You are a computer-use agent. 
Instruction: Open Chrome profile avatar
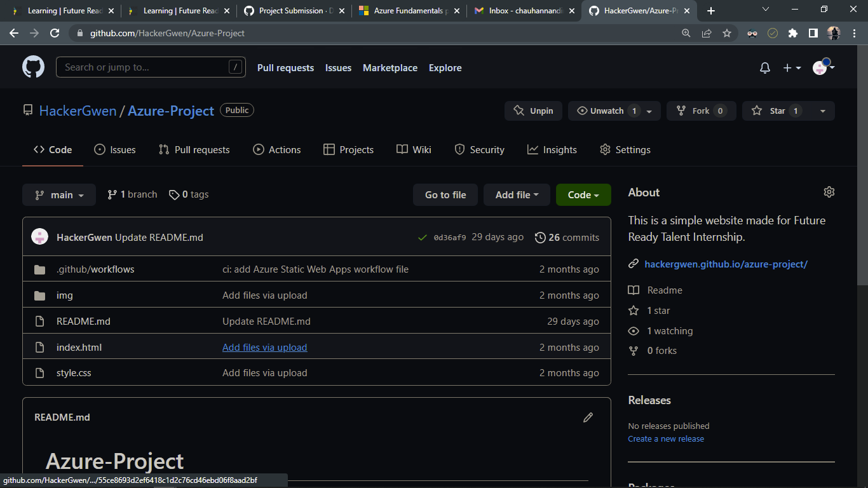[x=834, y=33]
